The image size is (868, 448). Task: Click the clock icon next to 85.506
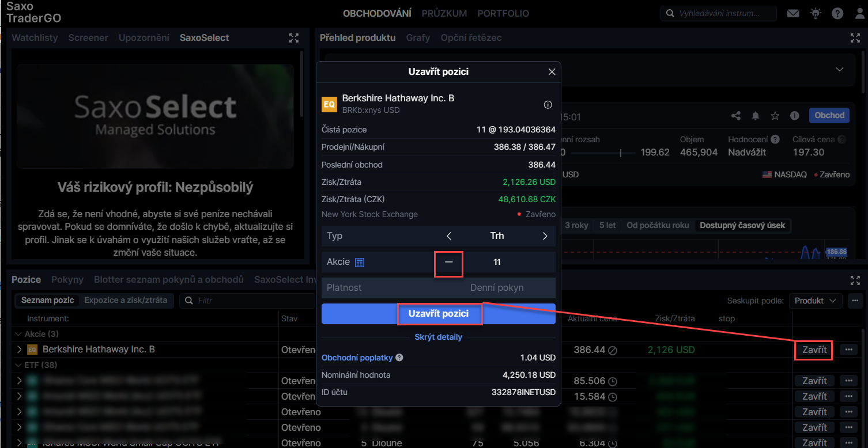point(613,381)
